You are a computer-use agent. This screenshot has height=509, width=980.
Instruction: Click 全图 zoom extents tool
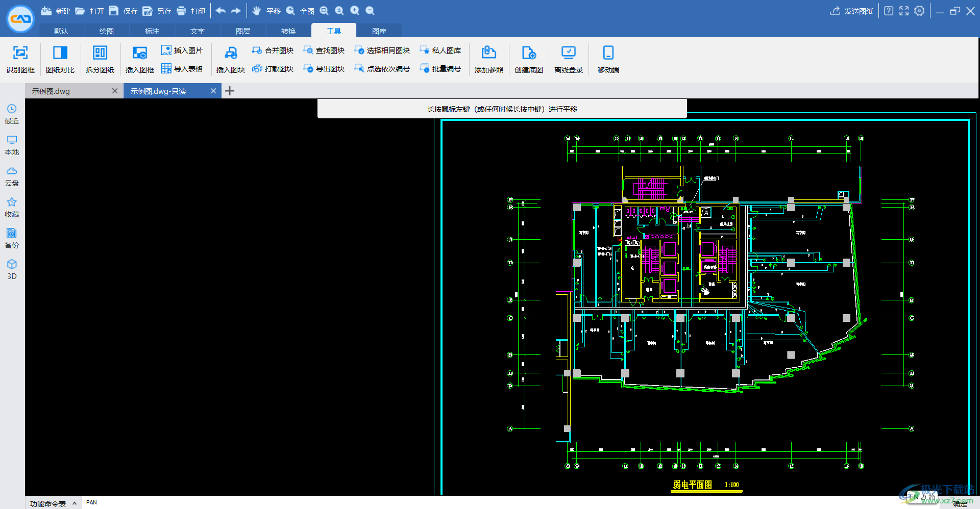[300, 11]
